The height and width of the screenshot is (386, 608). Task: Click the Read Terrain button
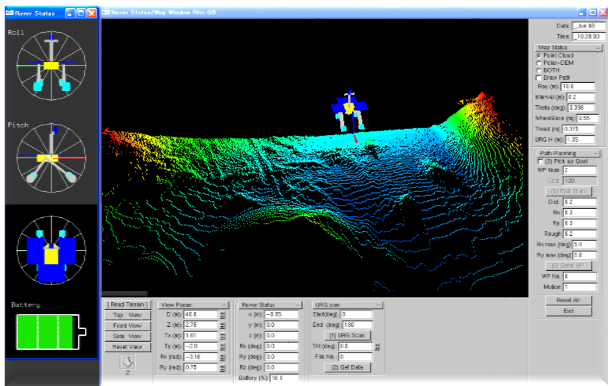point(128,305)
